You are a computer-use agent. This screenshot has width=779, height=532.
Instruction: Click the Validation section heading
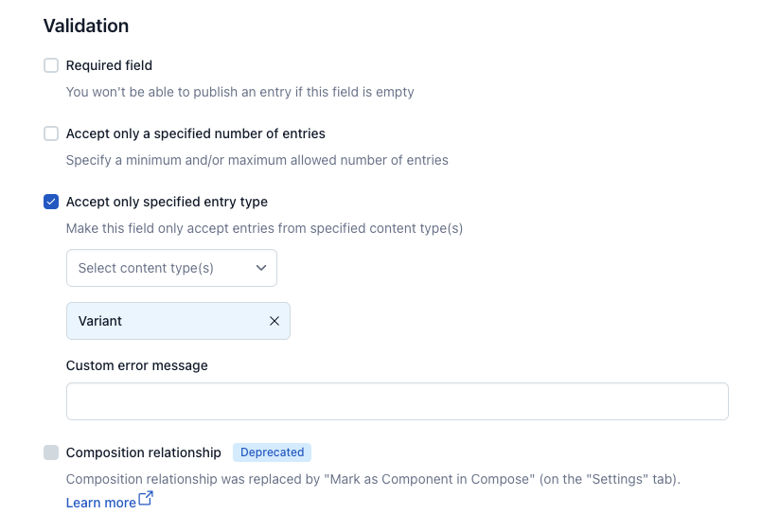coord(86,26)
